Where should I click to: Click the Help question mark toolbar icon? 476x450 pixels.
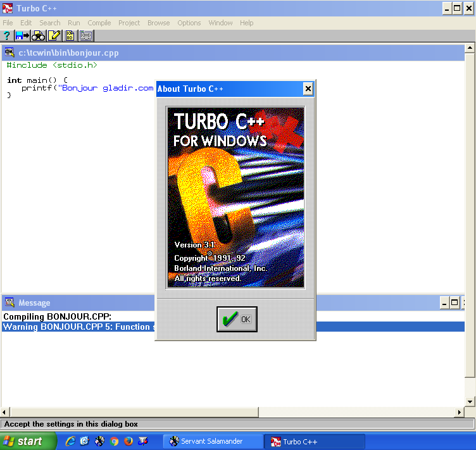7,36
